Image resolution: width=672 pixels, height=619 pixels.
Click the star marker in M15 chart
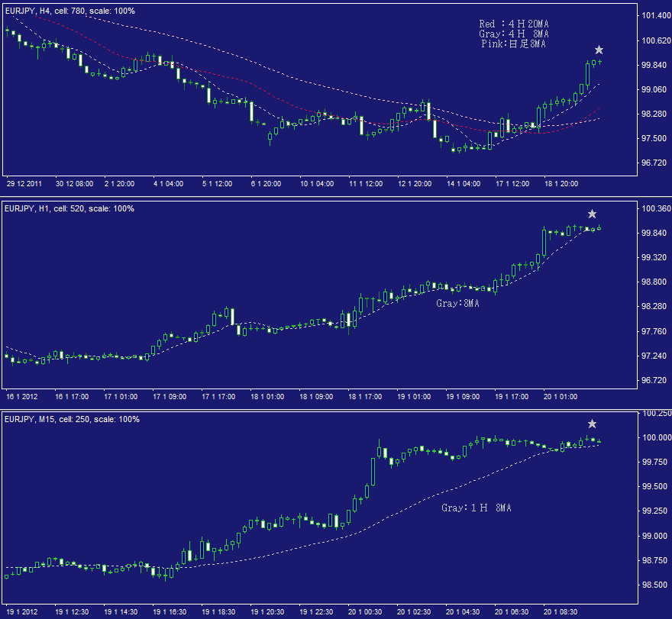pos(592,424)
